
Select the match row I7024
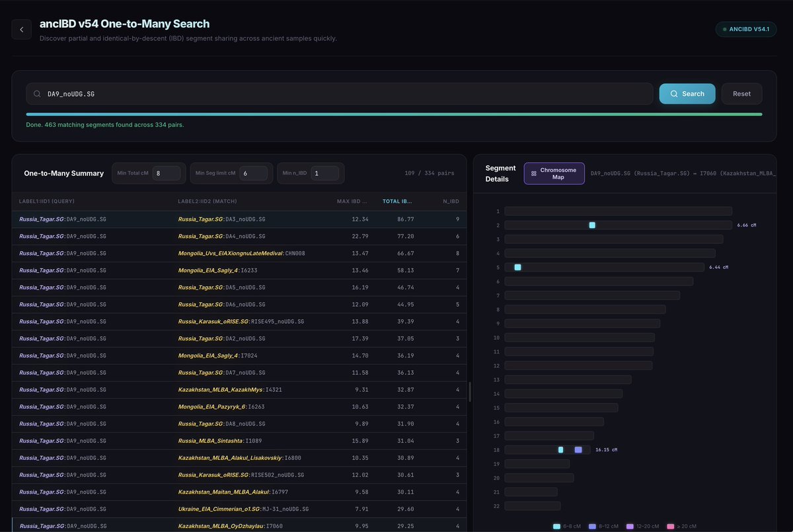239,356
